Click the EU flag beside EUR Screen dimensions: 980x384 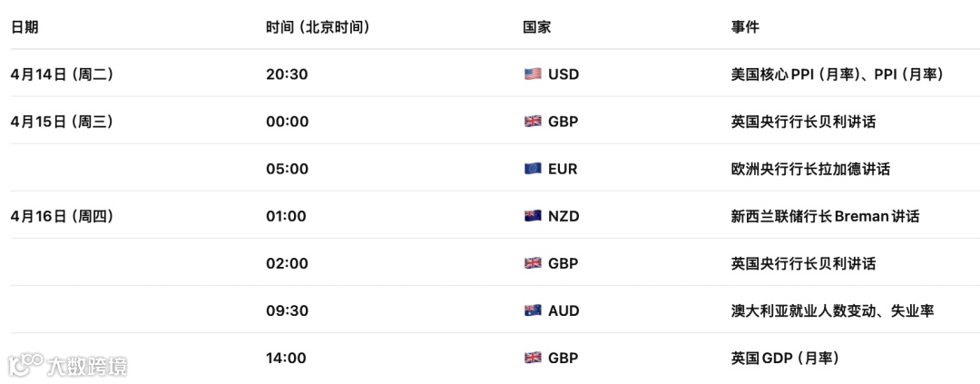pos(533,169)
